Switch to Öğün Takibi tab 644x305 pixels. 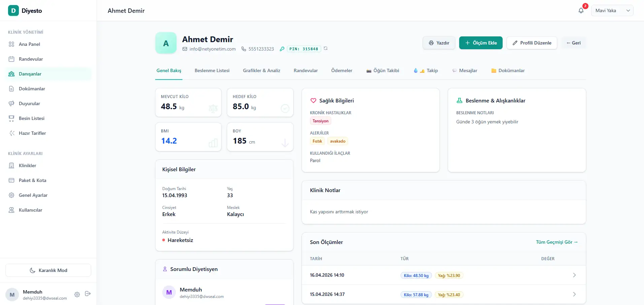tap(383, 70)
